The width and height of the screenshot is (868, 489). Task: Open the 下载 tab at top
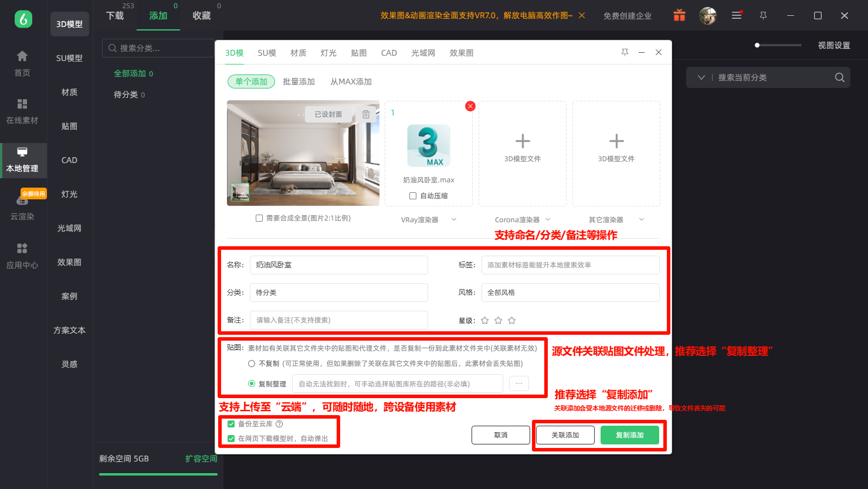pos(115,16)
